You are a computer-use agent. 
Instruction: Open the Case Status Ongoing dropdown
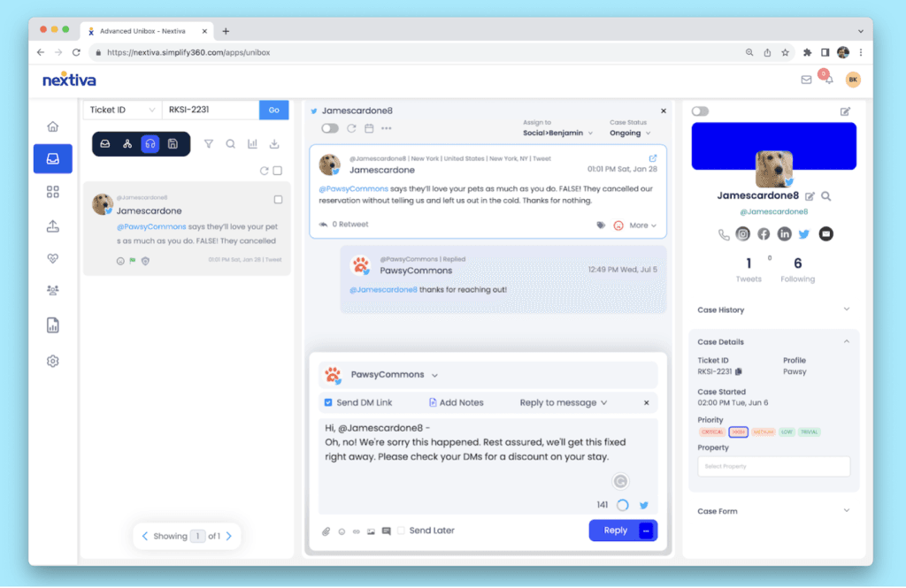631,132
